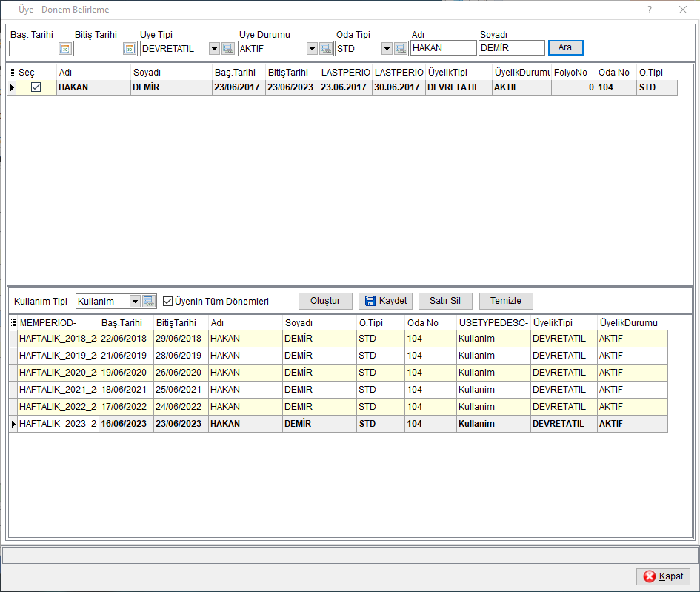The image size is (700, 592).
Task: Uncheck Seç checkbox for HAKAN DEMİR
Action: (x=36, y=87)
